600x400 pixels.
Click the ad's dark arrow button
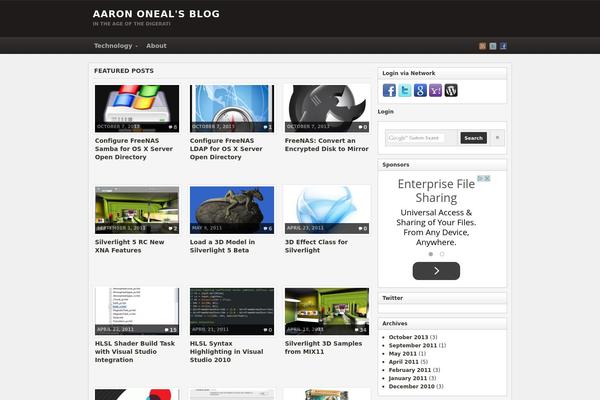point(436,271)
